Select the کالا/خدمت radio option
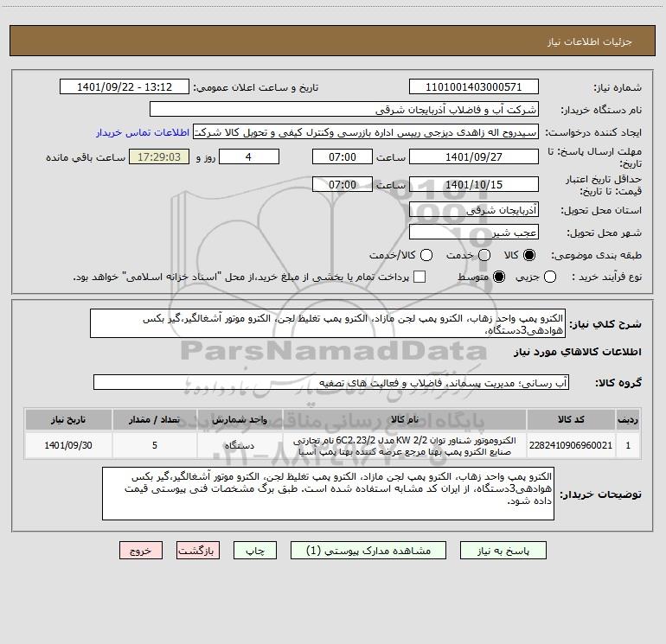Image resolution: width=666 pixels, height=644 pixels. (x=426, y=255)
